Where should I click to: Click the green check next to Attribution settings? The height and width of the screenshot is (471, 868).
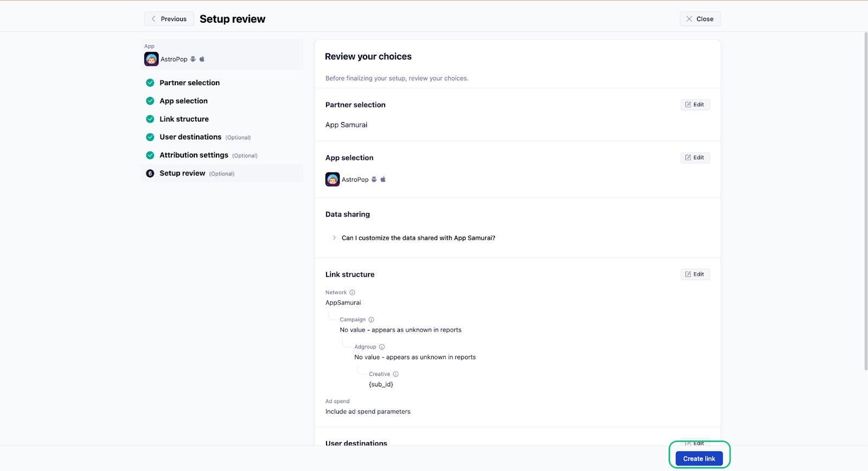pyautogui.click(x=150, y=155)
